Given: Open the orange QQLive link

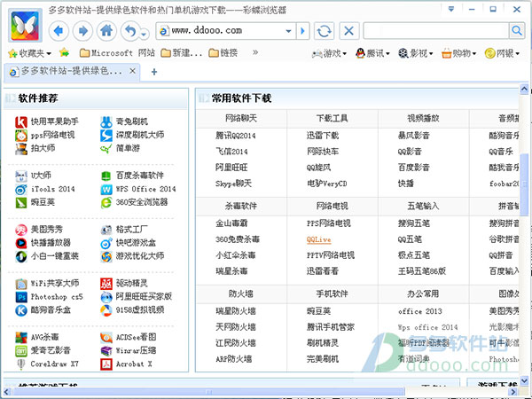Looking at the screenshot, I should click(x=318, y=239).
